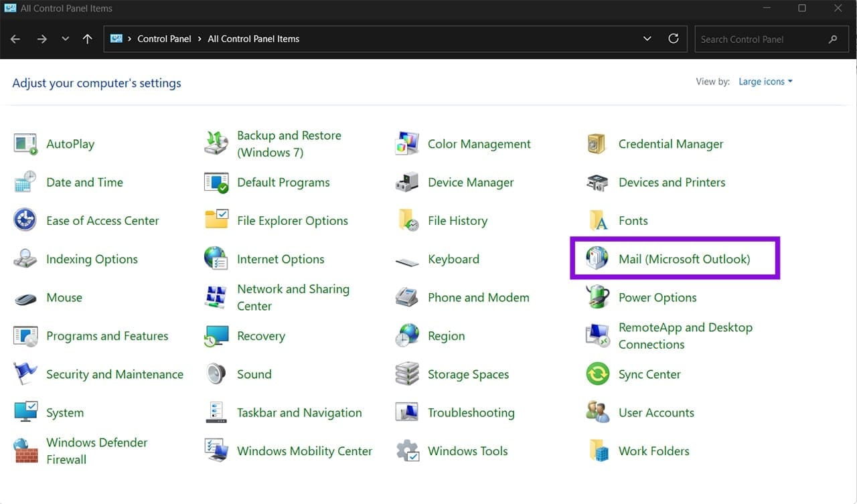Click the Mail (Microsoft Outlook) icon
857x504 pixels.
[x=597, y=259]
